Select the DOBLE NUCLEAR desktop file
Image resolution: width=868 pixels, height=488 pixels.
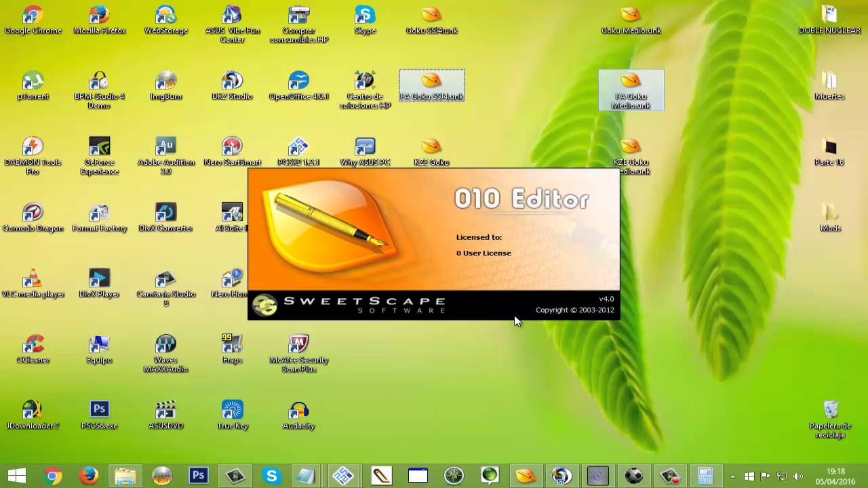829,20
